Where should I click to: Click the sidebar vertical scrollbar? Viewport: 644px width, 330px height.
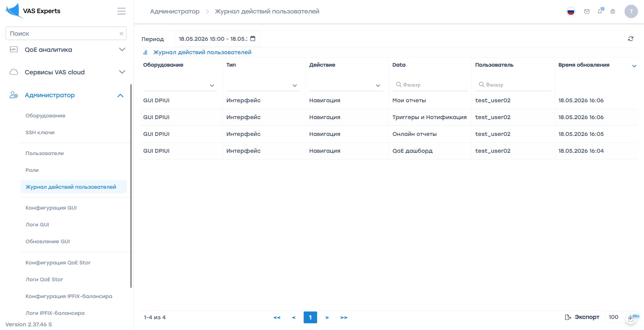tap(131, 186)
